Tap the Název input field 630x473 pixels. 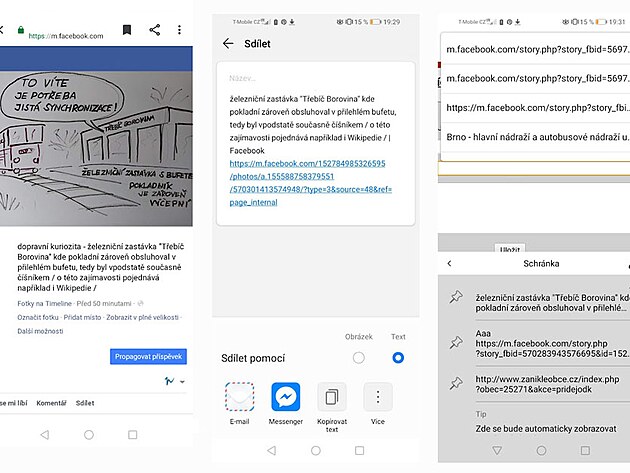tap(315, 77)
